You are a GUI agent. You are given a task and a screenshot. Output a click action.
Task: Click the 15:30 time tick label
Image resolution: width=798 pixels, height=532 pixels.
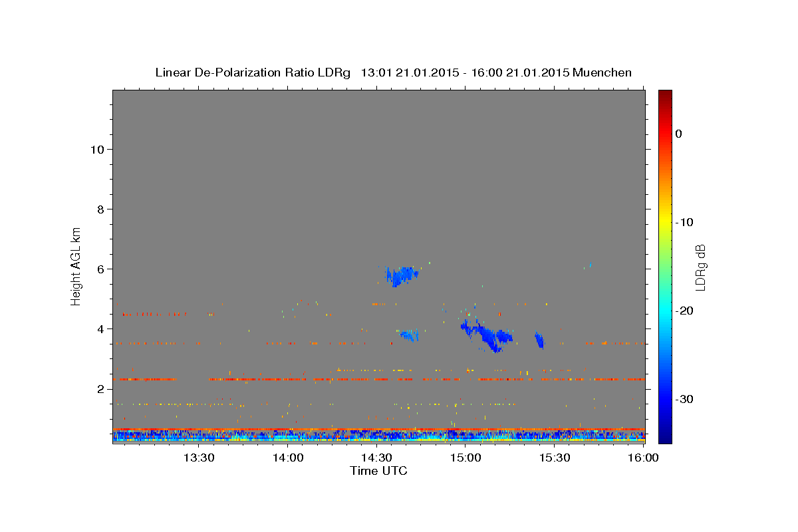[x=554, y=458]
